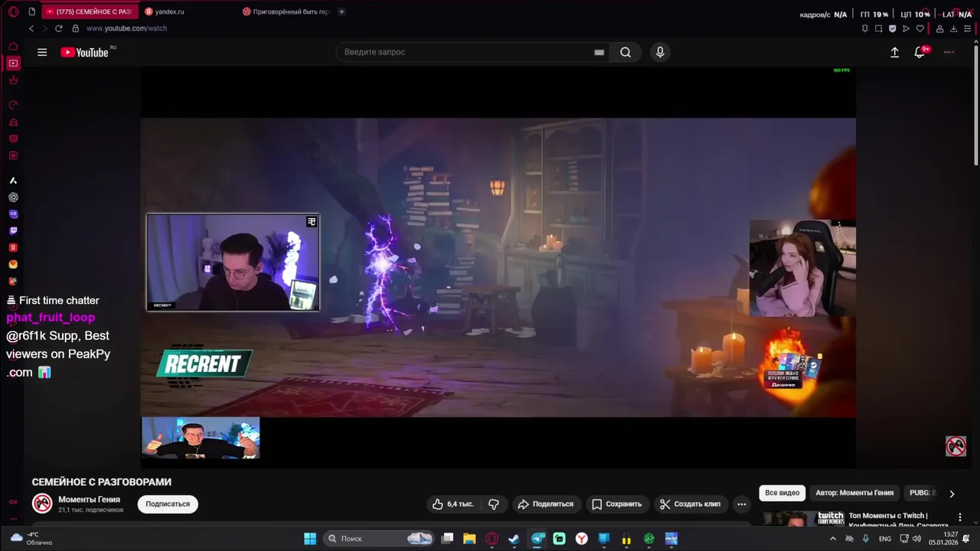
Task: Open the YouTube upload/create icon
Action: coord(894,52)
